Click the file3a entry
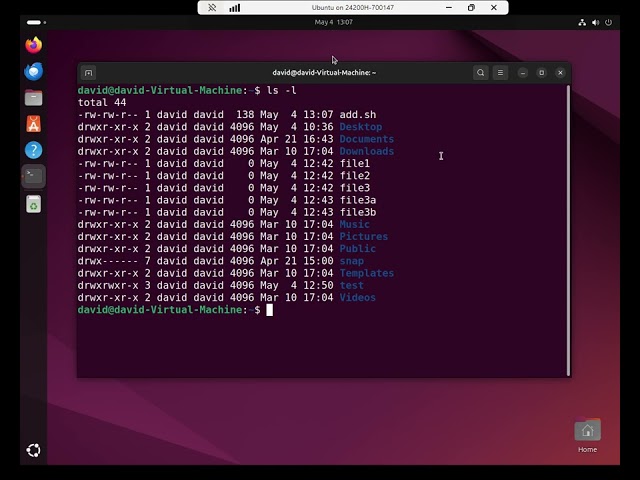 point(358,200)
